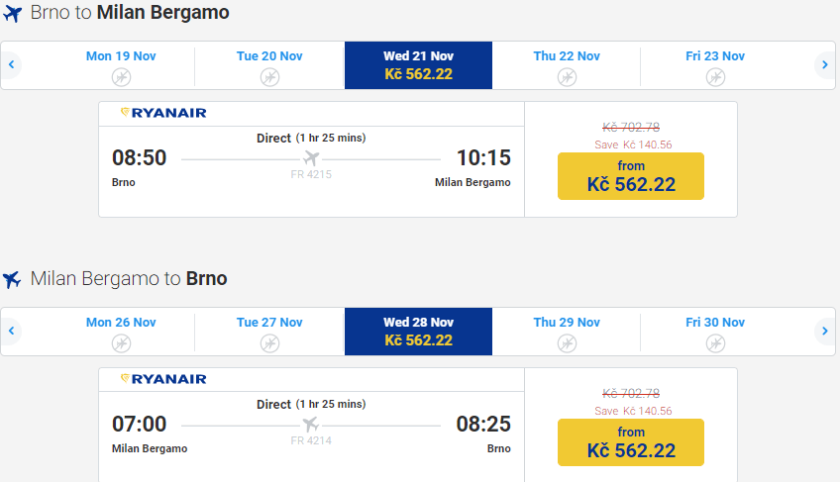Click no-flight icon under Mon 26 Nov
Image resolution: width=840 pixels, height=482 pixels.
[x=120, y=343]
